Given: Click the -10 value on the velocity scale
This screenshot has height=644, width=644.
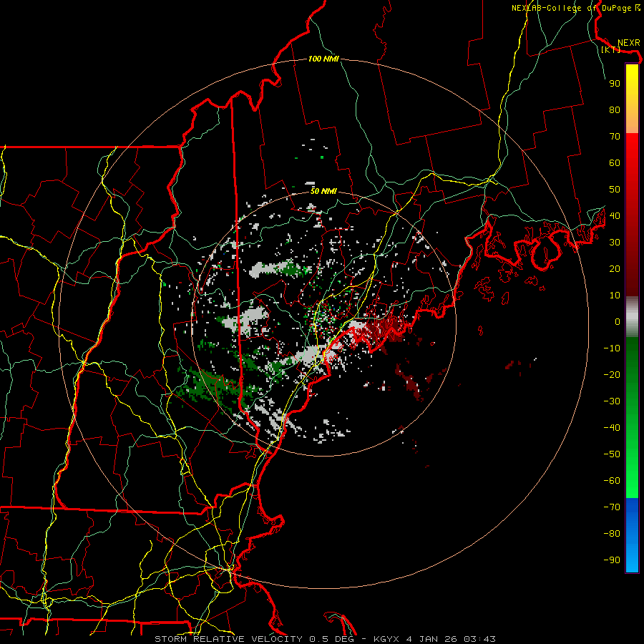Looking at the screenshot, I should click(x=612, y=348).
